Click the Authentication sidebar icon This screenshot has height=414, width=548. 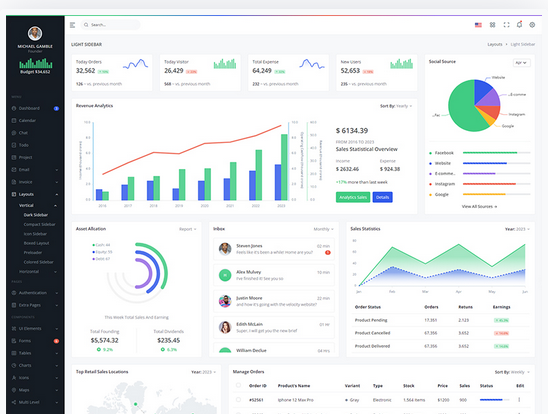point(14,293)
